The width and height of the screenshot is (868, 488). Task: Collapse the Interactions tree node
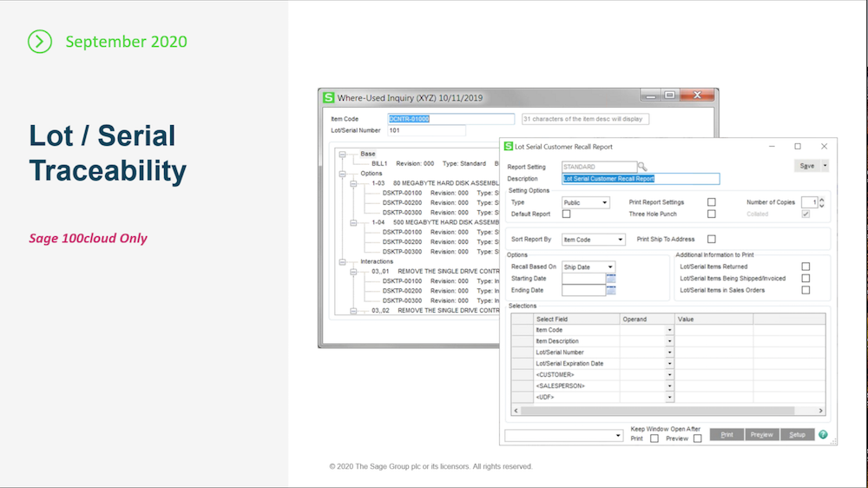(342, 262)
